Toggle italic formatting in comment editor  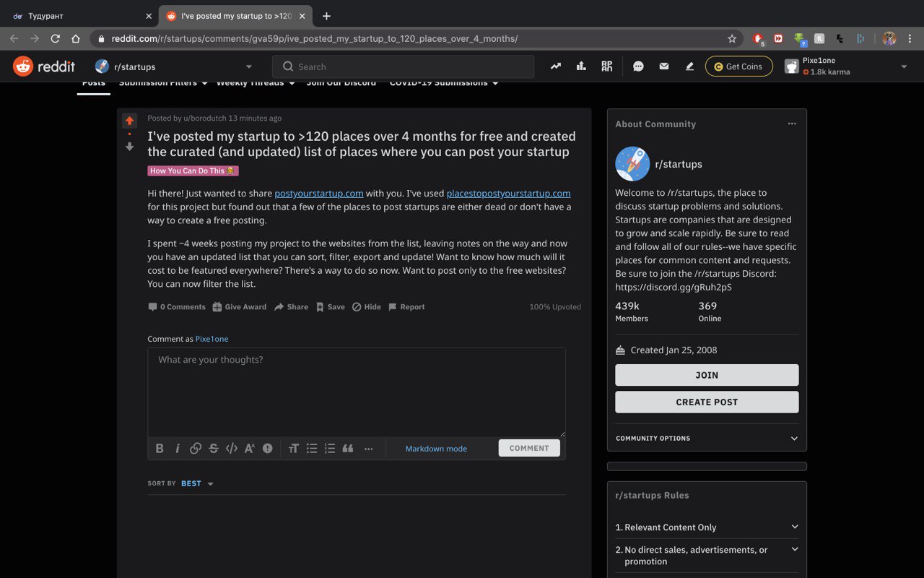point(178,448)
